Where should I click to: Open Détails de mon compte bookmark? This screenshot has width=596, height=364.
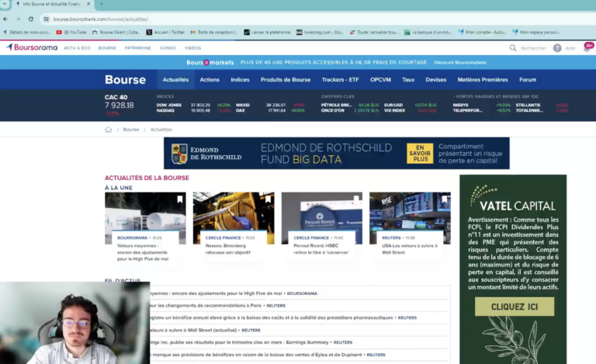(26, 33)
